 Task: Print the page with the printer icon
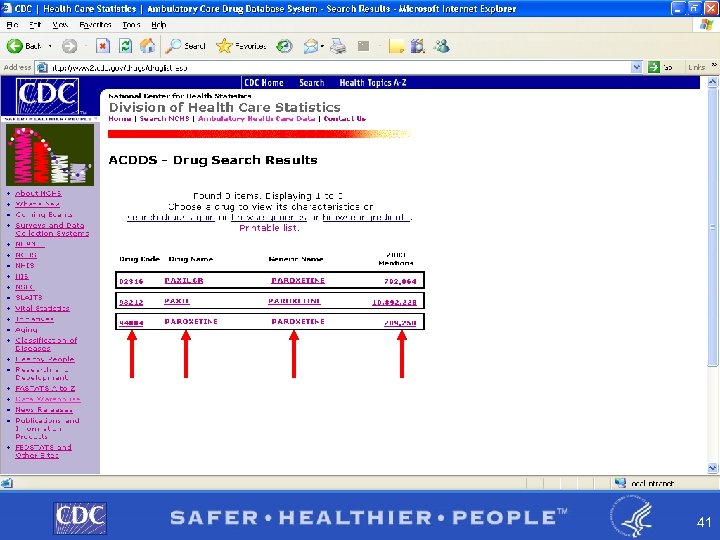coord(338,46)
